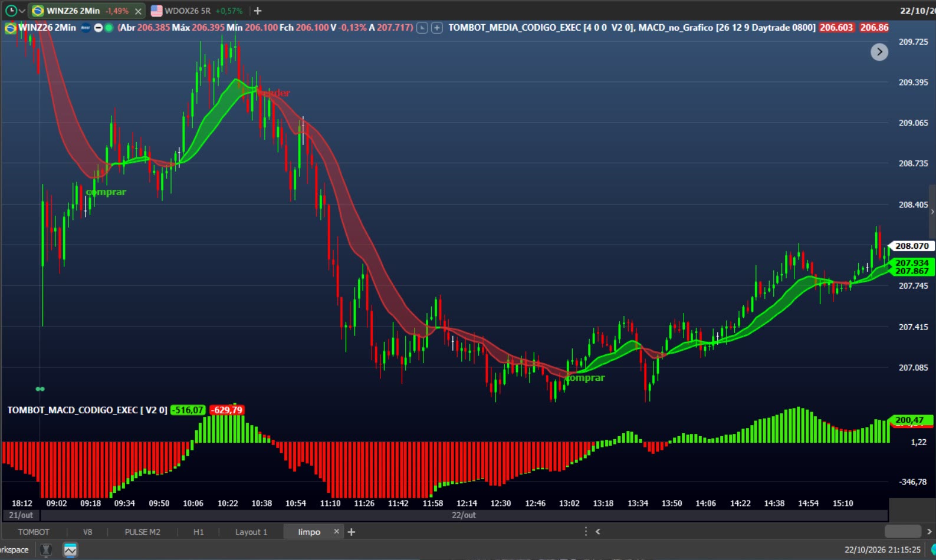Click the 200,47 MACD value label

[911, 420]
